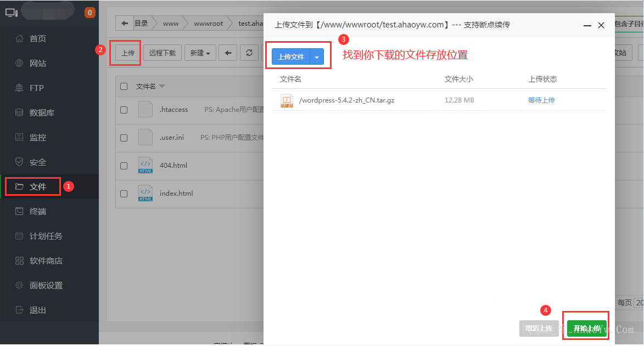This screenshot has width=644, height=346.
Task: Sort by file name column arrow
Action: (162, 87)
